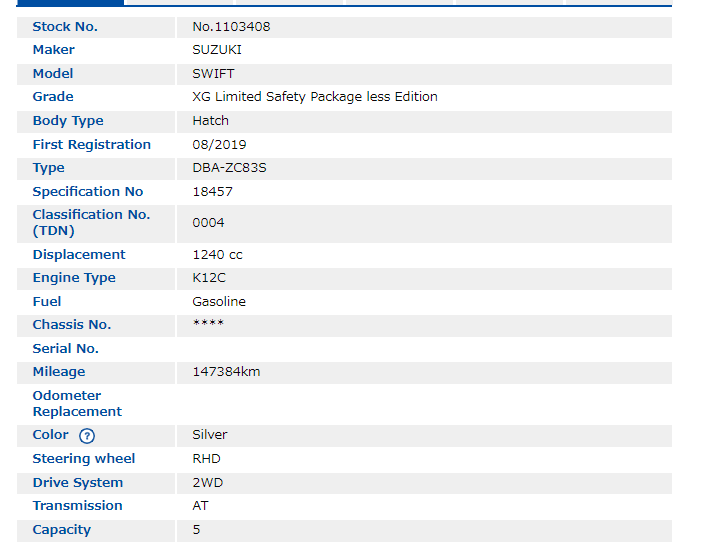This screenshot has width=719, height=553.
Task: Click stock number No.1103408
Action: pyautogui.click(x=231, y=27)
